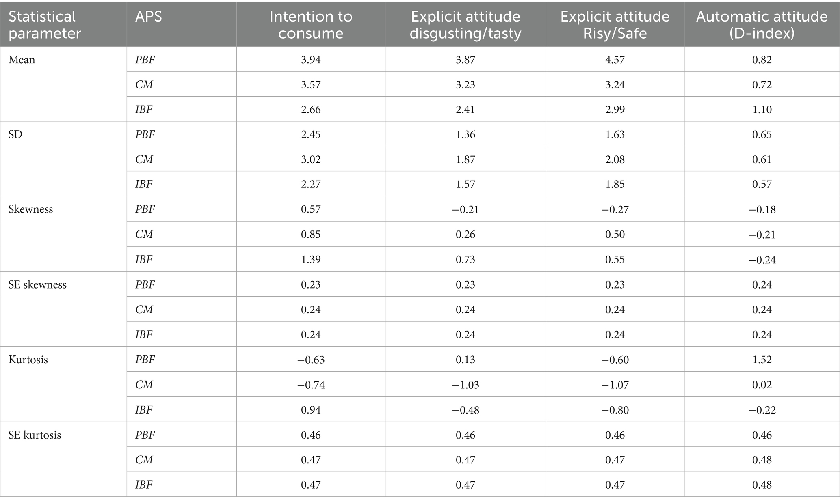840x504 pixels.
Task: Select the 'SE skewness' row label
Action: pyautogui.click(x=37, y=284)
